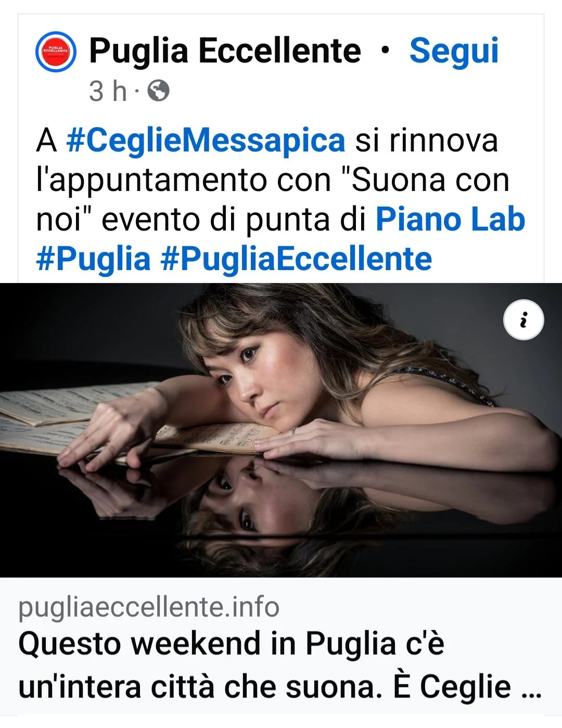
Task: Tap the info icon on the photo
Action: click(523, 320)
